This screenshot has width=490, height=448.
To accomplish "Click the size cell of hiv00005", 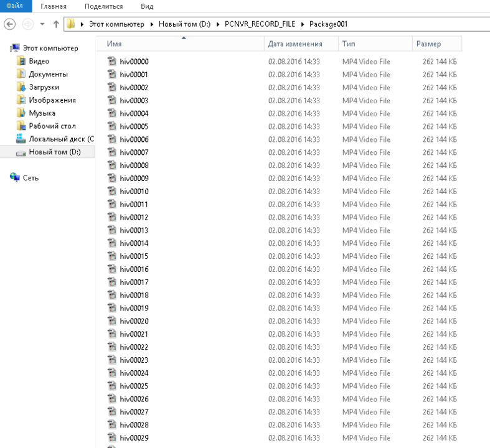I will (440, 127).
